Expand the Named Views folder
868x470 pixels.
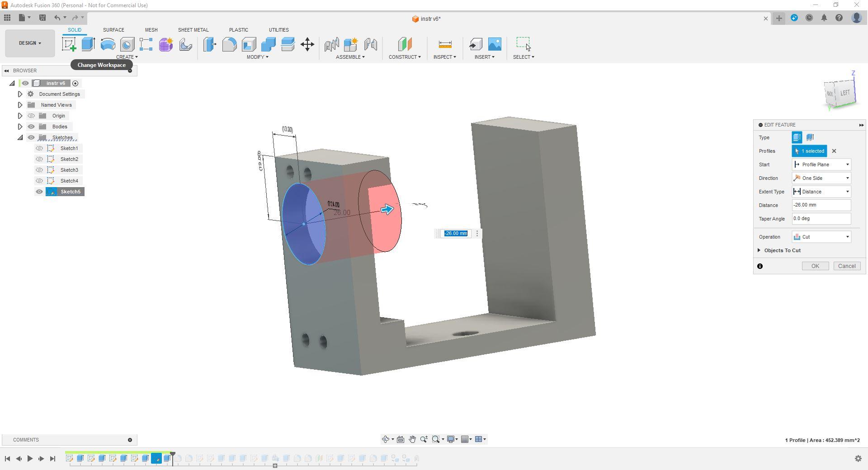tap(20, 105)
